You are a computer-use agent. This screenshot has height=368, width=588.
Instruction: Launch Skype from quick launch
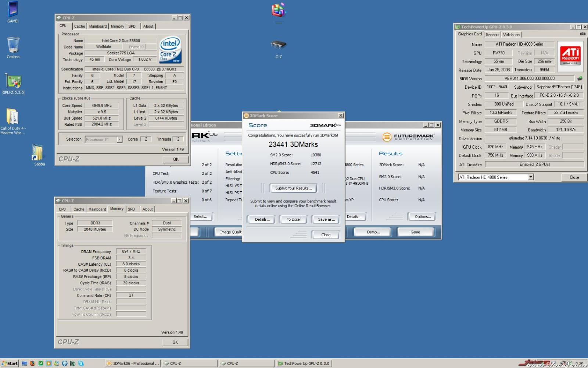(80, 364)
